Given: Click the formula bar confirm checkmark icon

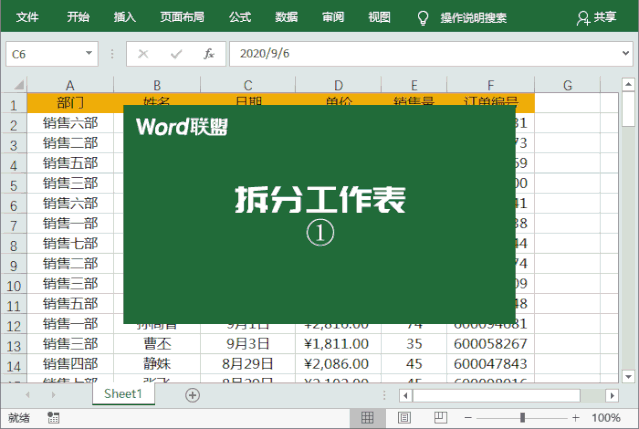Looking at the screenshot, I should 176,54.
